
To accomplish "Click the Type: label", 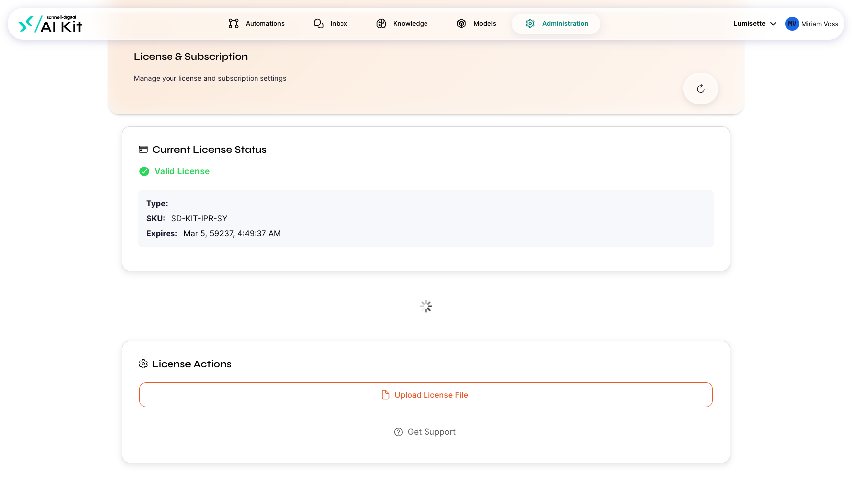I will (157, 203).
